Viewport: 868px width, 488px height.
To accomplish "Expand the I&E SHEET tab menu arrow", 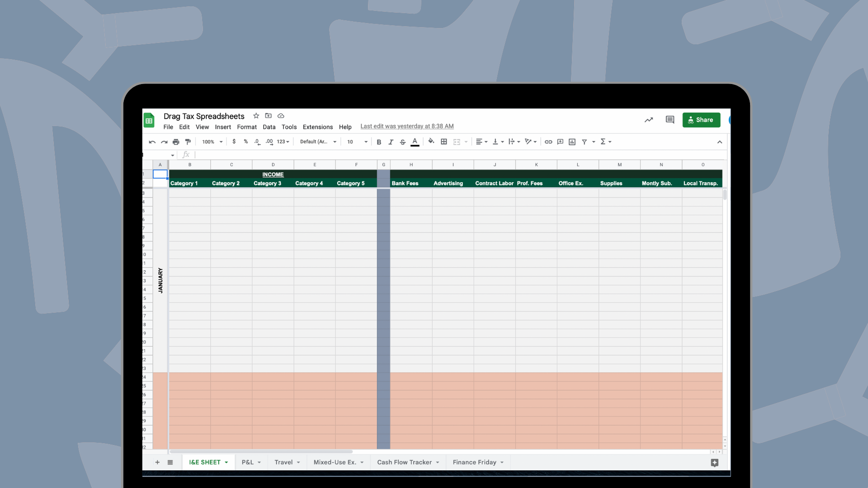I will click(226, 462).
